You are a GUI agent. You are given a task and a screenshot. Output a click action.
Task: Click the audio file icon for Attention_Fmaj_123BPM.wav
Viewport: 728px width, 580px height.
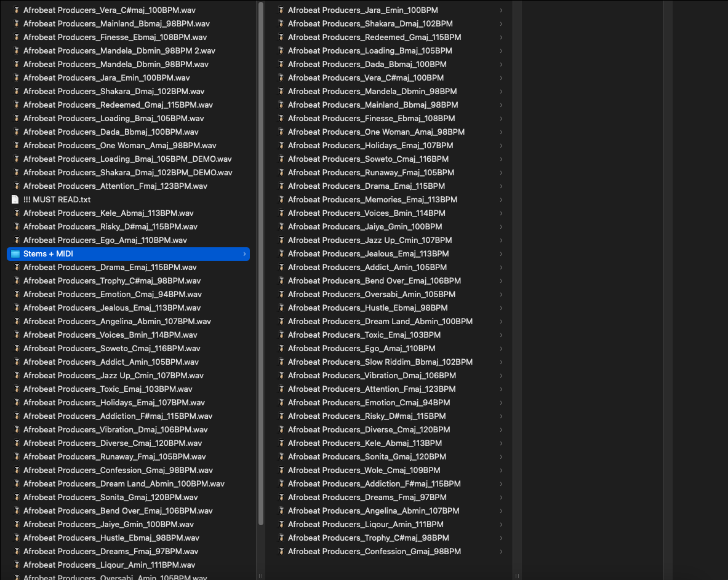tap(16, 186)
